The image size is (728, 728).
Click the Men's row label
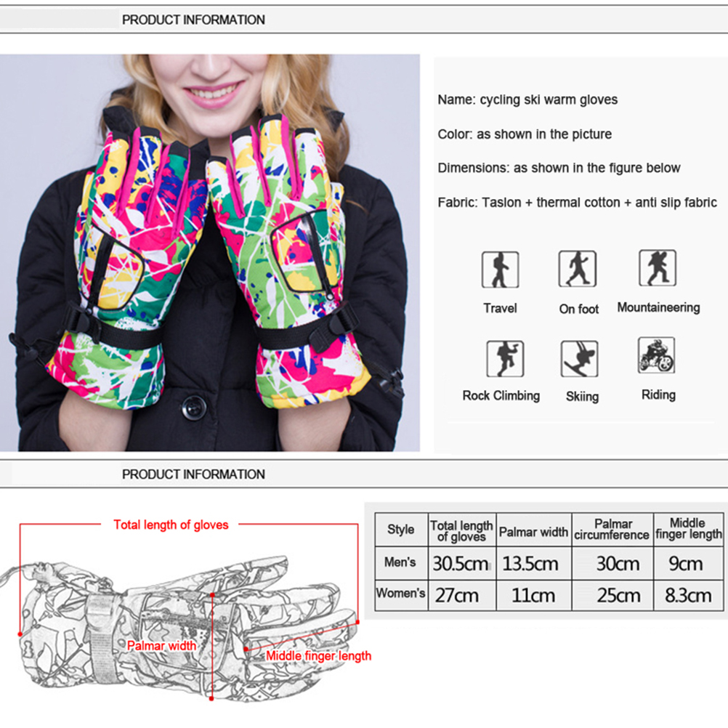click(400, 562)
